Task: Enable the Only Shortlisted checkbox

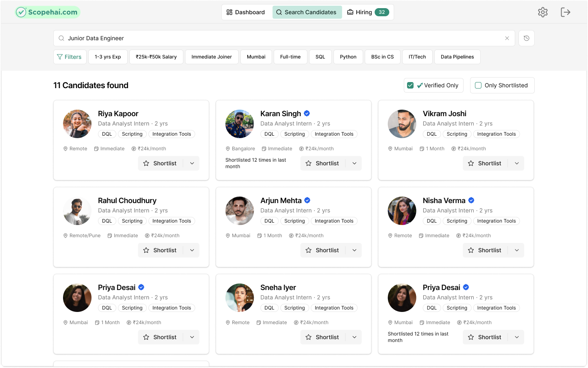Action: [478, 85]
